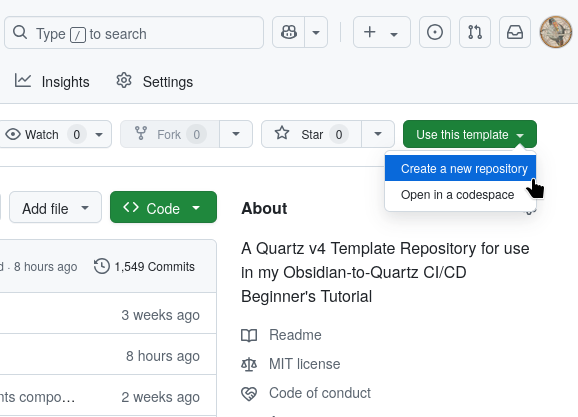Open the user profile avatar menu
The image size is (578, 417).
coord(556,32)
